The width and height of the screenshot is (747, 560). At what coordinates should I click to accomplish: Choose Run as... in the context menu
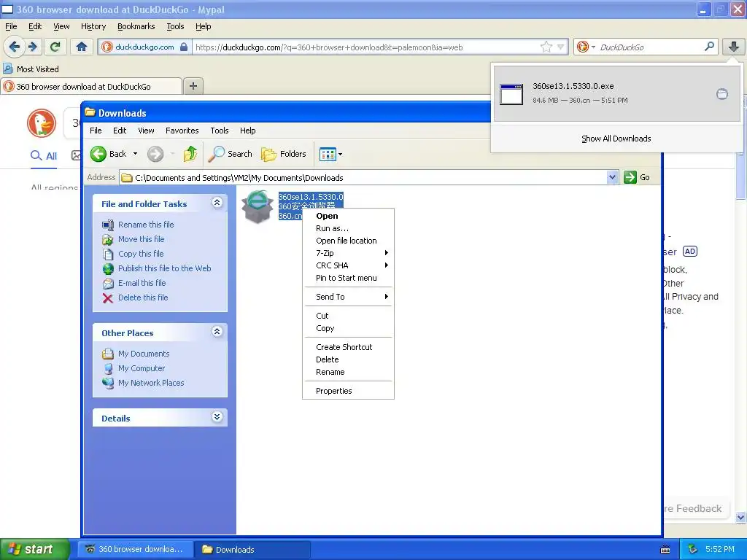pos(348,228)
